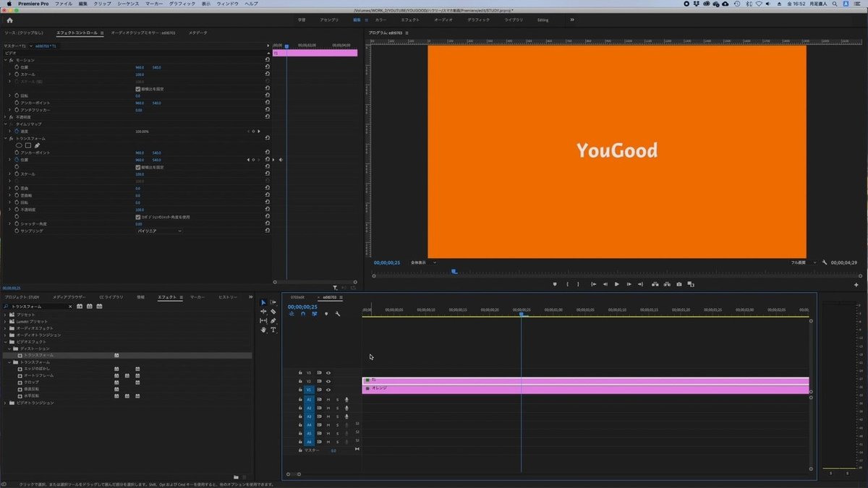The image size is (868, 488).
Task: Reset サンプリング parameter
Action: click(268, 231)
